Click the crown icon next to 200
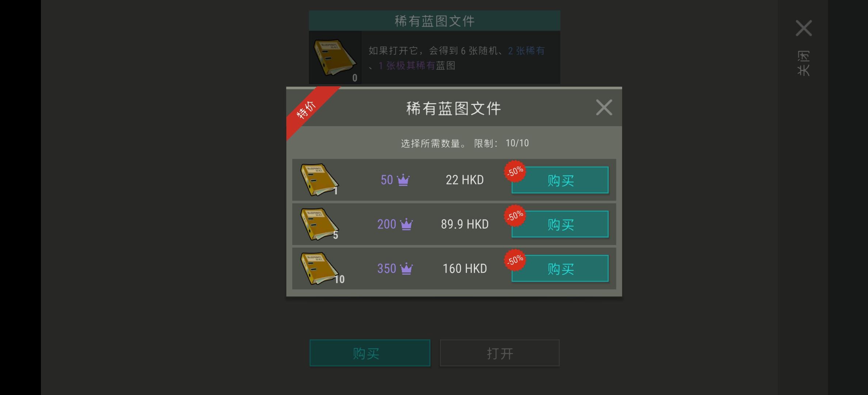Viewport: 868px width, 395px height. (x=406, y=224)
